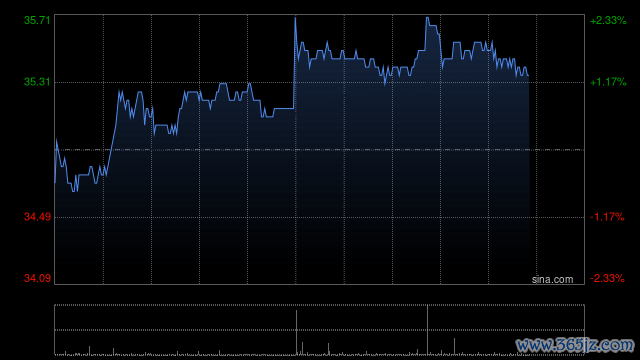Click the 35.31 price axis label
Image resolution: width=640 pixels, height=360 pixels.
[37, 82]
